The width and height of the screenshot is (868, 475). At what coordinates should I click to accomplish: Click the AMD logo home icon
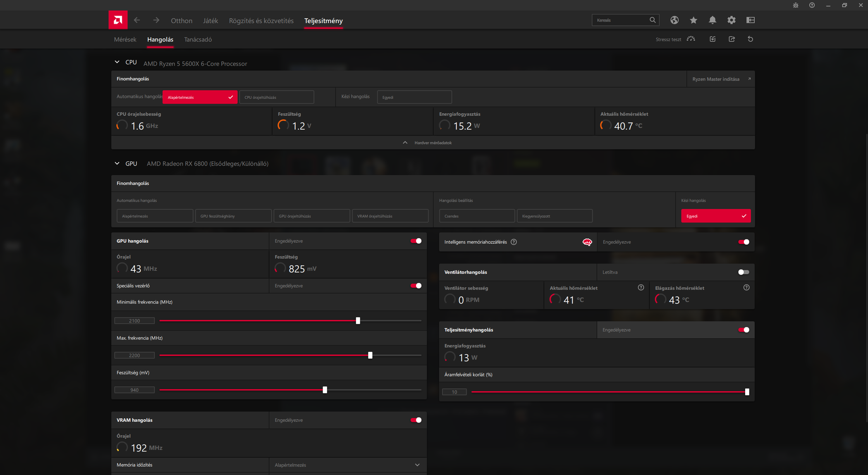pyautogui.click(x=118, y=20)
